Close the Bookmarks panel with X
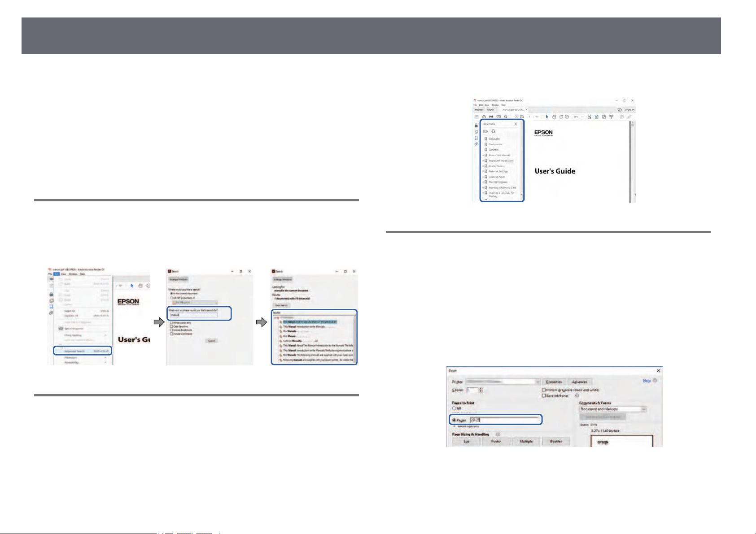 [x=516, y=124]
